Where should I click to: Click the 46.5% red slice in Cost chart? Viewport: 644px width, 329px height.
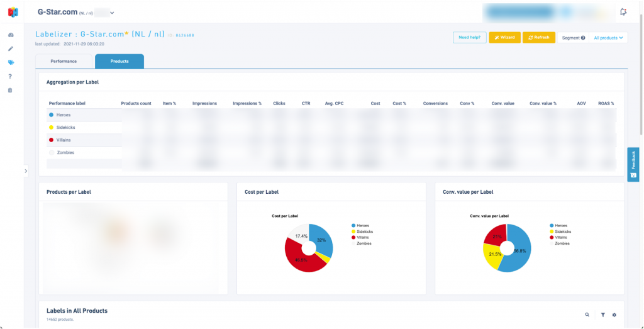(x=301, y=260)
